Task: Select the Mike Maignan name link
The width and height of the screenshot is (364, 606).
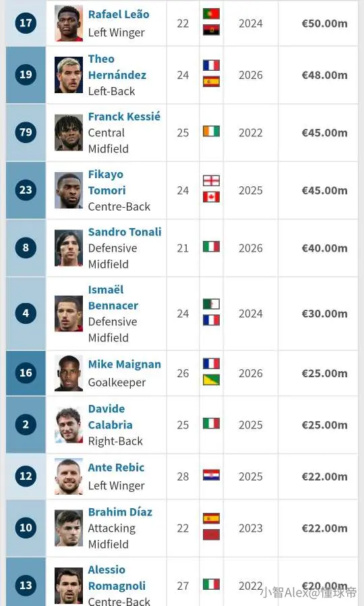Action: click(124, 364)
